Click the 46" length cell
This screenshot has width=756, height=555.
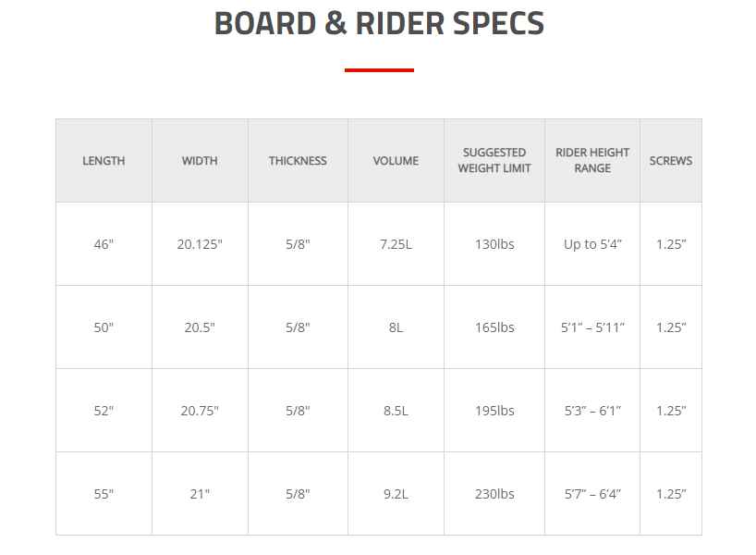104,244
